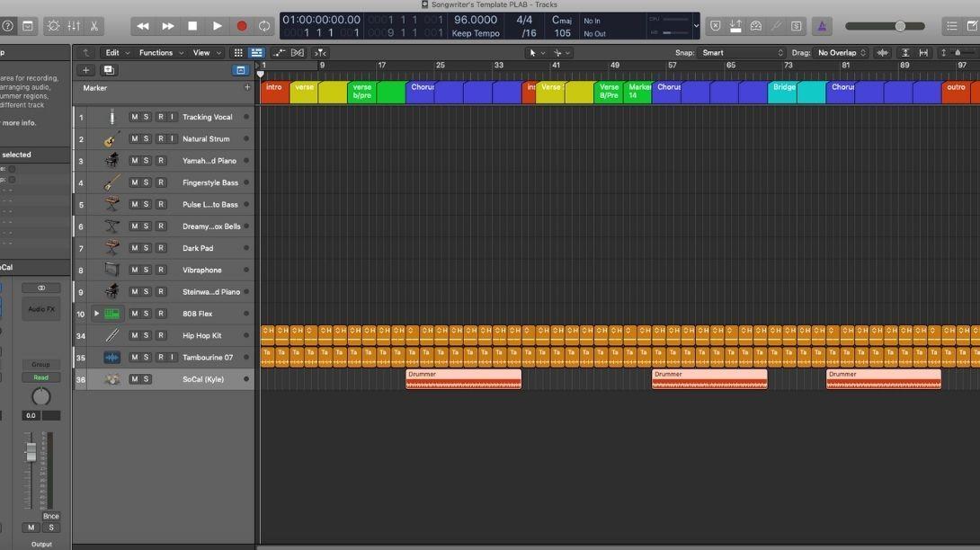This screenshot has width=980, height=550.
Task: Click the Read automation button
Action: pyautogui.click(x=40, y=377)
